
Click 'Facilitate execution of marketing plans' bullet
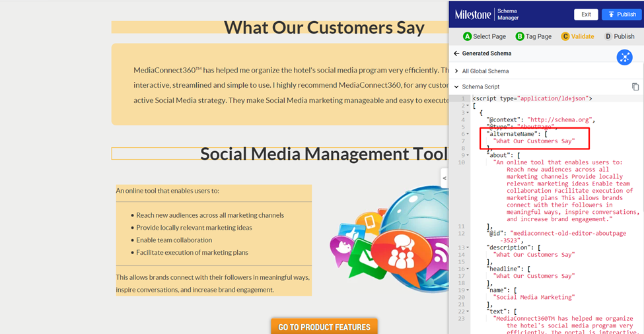coord(192,252)
